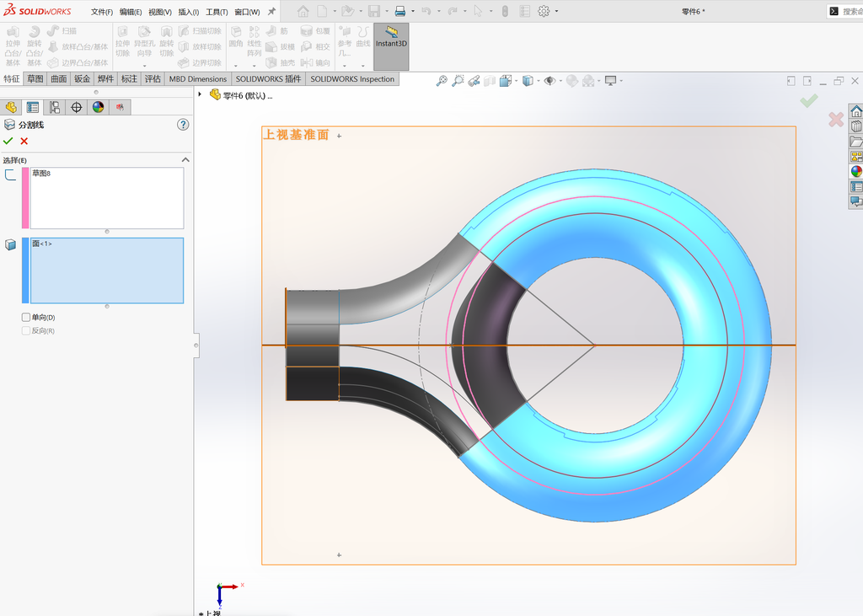Confirm with the large green checkmark in viewport corner
The height and width of the screenshot is (616, 863).
[808, 100]
